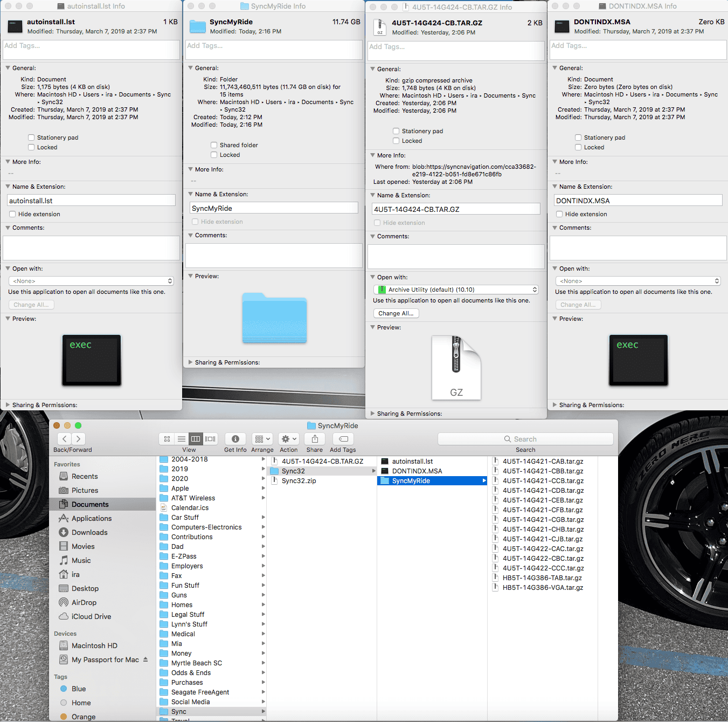728x722 pixels.
Task: Click the Comments box in autoinstall.lst Info
Action: [x=92, y=248]
